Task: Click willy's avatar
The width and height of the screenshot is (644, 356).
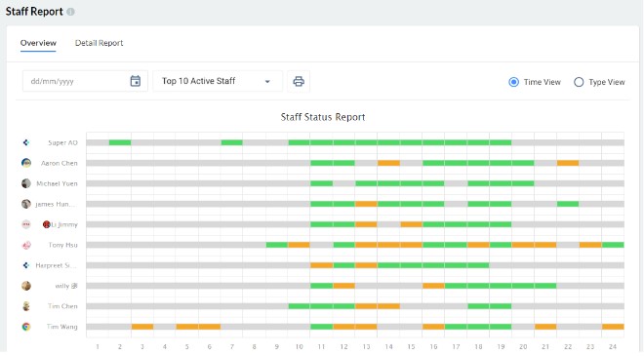Action: [x=26, y=286]
